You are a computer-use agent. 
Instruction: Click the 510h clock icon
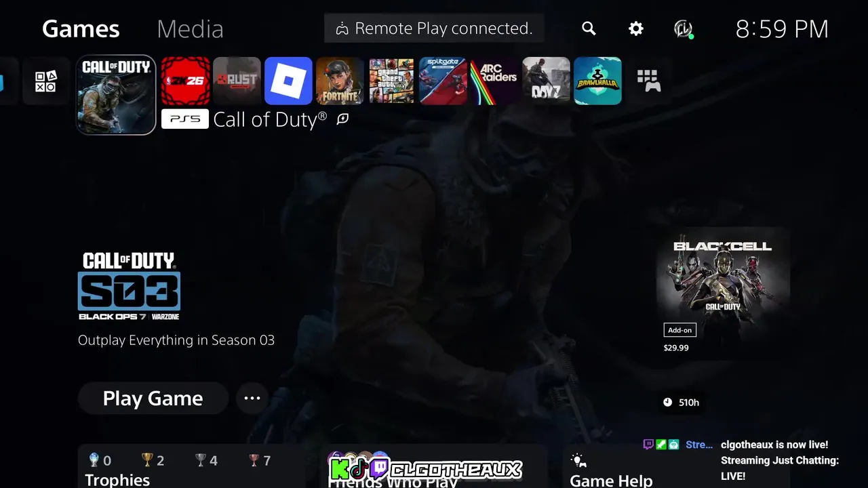click(668, 403)
